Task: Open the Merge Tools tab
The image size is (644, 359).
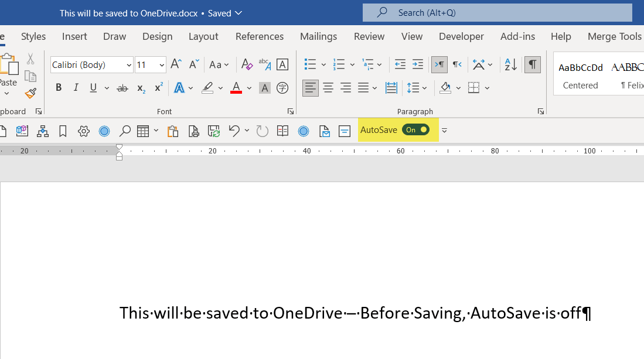Action: tap(615, 36)
